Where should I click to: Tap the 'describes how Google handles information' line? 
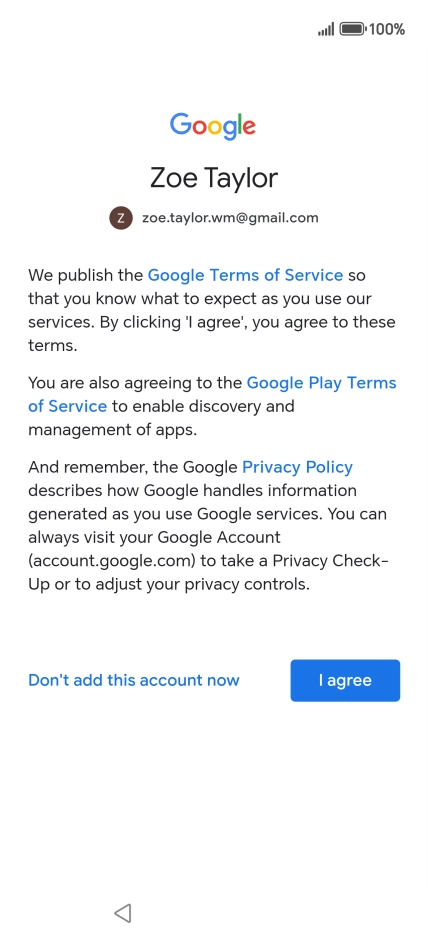192,491
